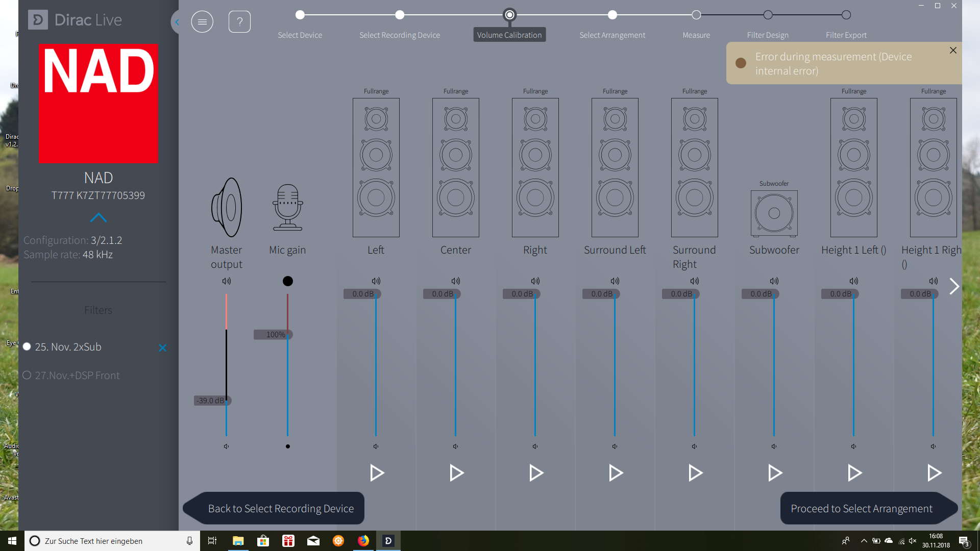Click low volume icon below Master output slider
The width and height of the screenshot is (980, 551).
[x=227, y=446]
